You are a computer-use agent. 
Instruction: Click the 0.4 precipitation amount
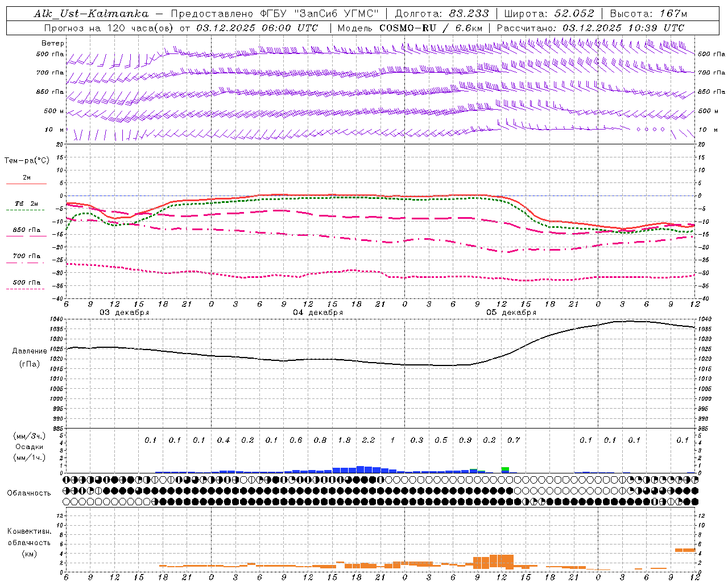tap(224, 440)
